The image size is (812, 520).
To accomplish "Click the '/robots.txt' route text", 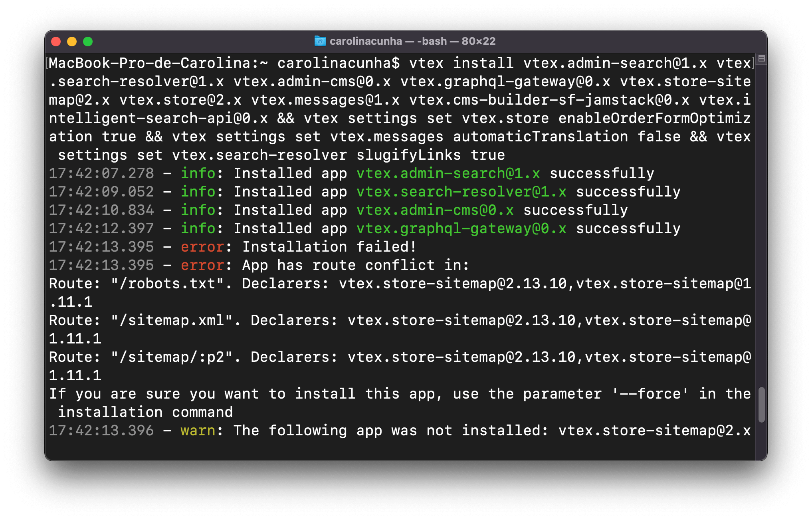I will [167, 284].
